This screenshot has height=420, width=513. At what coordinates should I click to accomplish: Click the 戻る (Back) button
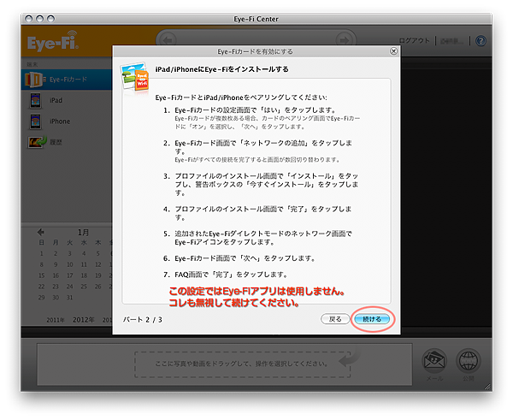pos(335,319)
